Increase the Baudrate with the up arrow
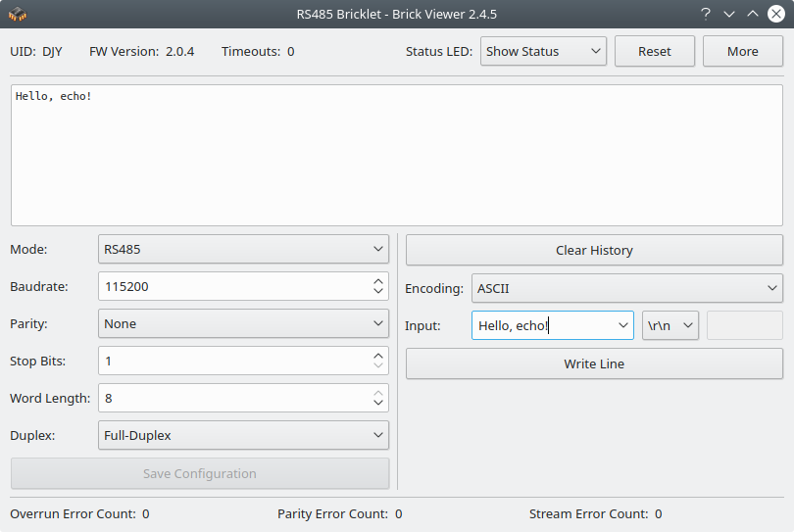 tap(378, 281)
